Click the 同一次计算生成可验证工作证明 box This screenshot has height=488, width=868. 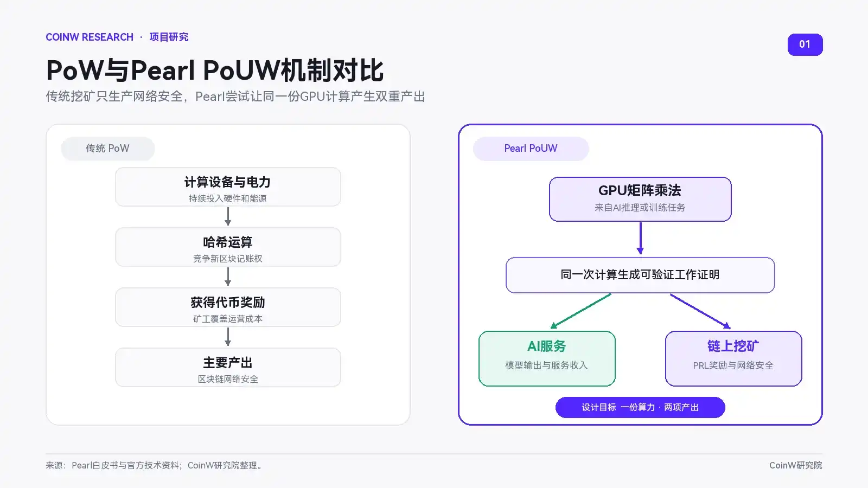point(640,275)
